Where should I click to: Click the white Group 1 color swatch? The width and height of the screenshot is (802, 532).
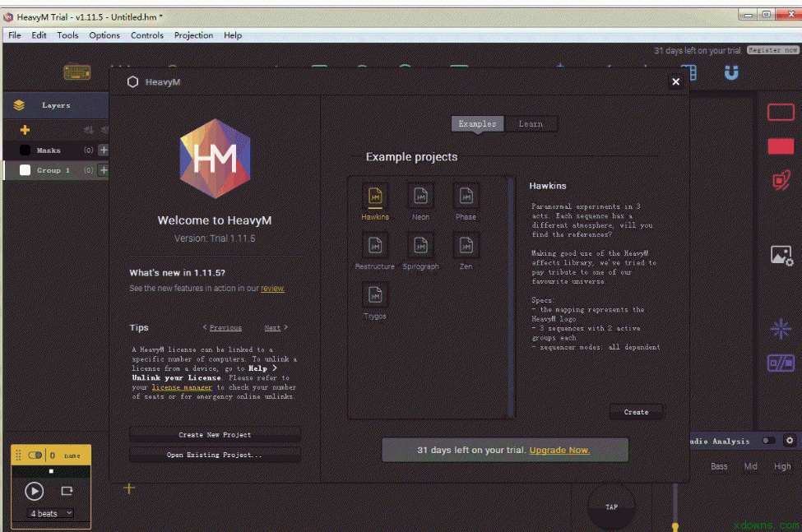25,170
